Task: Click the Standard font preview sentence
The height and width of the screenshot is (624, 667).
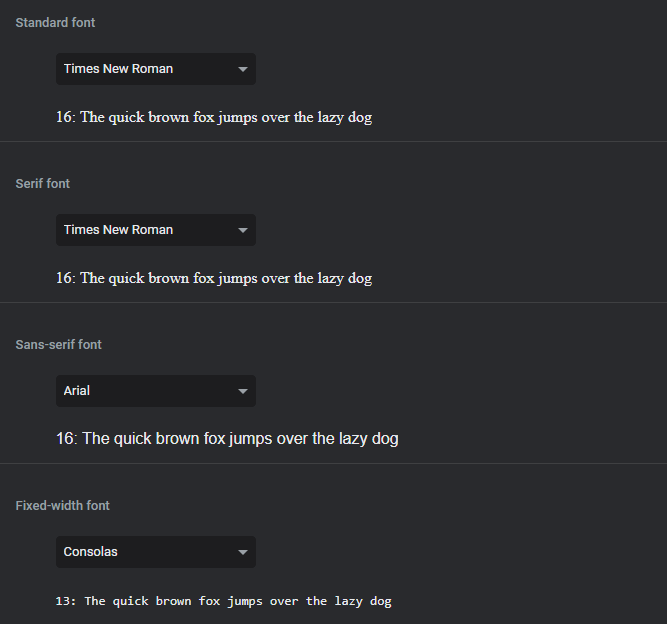Action: click(214, 117)
